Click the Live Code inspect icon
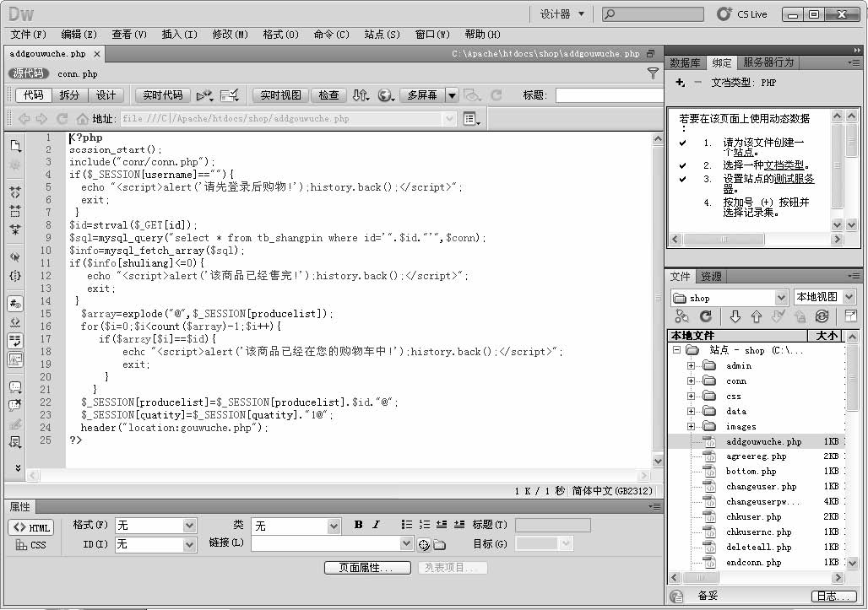Viewport: 868px width, 610px height. pyautogui.click(x=204, y=95)
